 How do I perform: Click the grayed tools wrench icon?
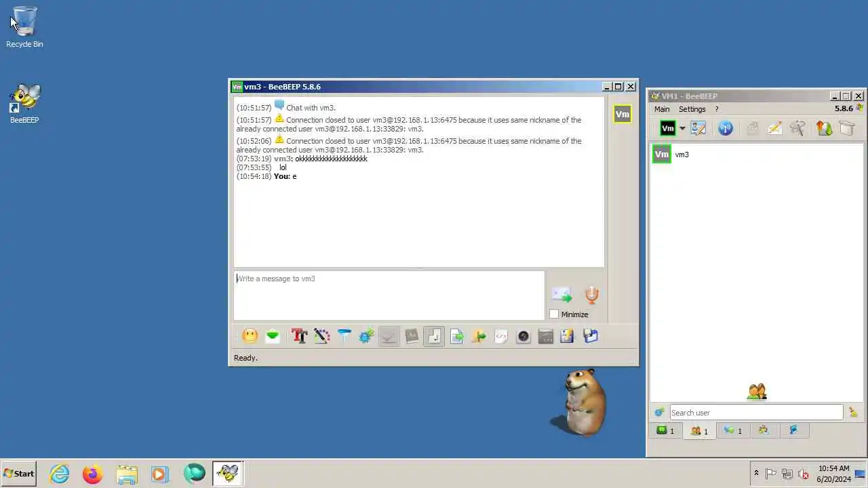pyautogui.click(x=797, y=128)
